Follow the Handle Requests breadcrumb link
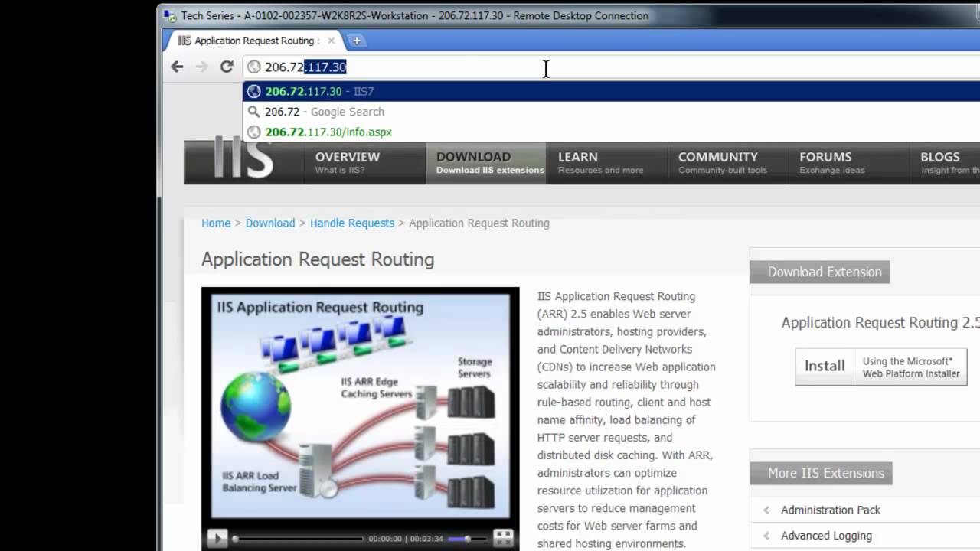 click(x=352, y=223)
